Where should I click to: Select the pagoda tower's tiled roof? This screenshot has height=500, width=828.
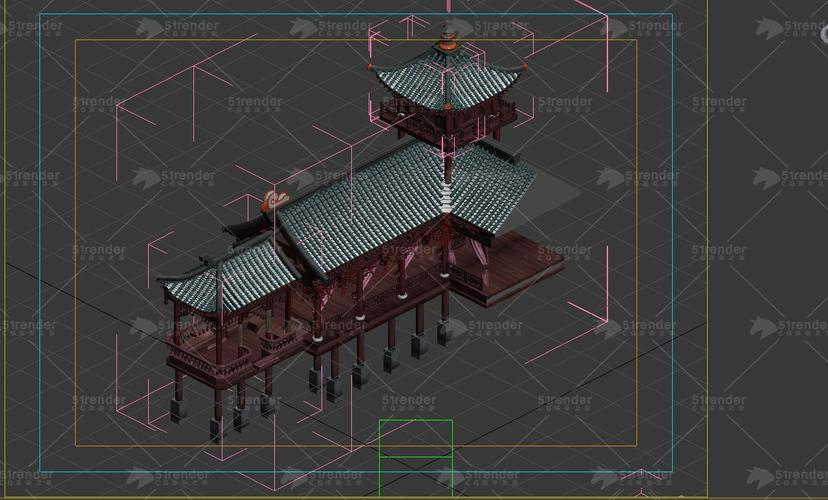(x=448, y=80)
